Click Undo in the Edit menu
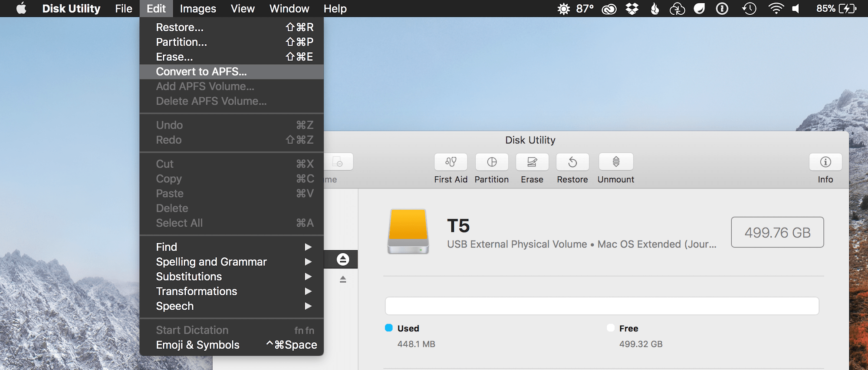This screenshot has width=868, height=370. click(232, 125)
